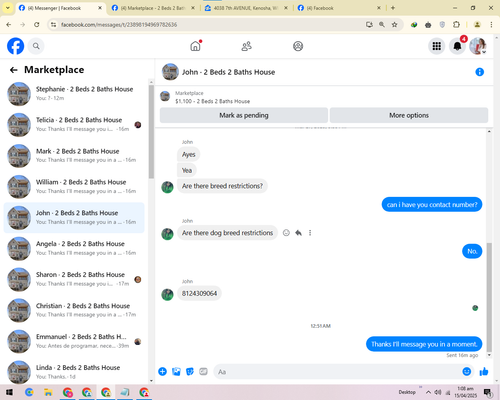Click the Marketplace listing $1,100 link
The width and height of the screenshot is (500, 400).
pos(213,101)
